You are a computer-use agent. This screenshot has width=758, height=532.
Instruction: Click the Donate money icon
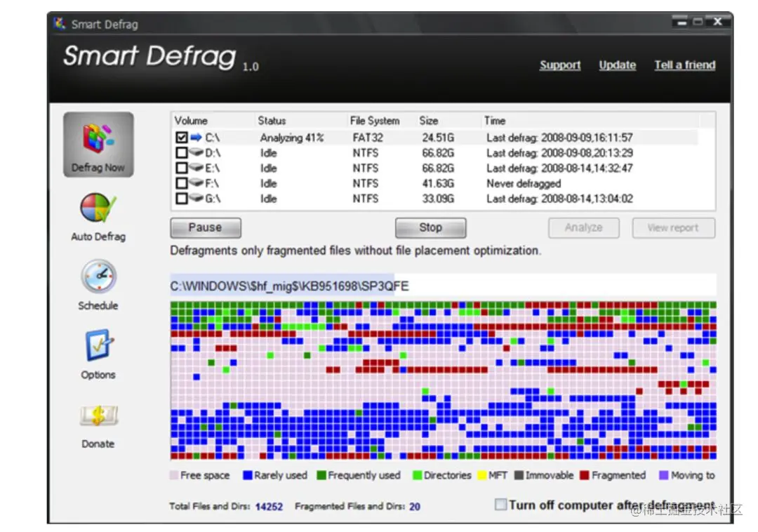pos(99,415)
